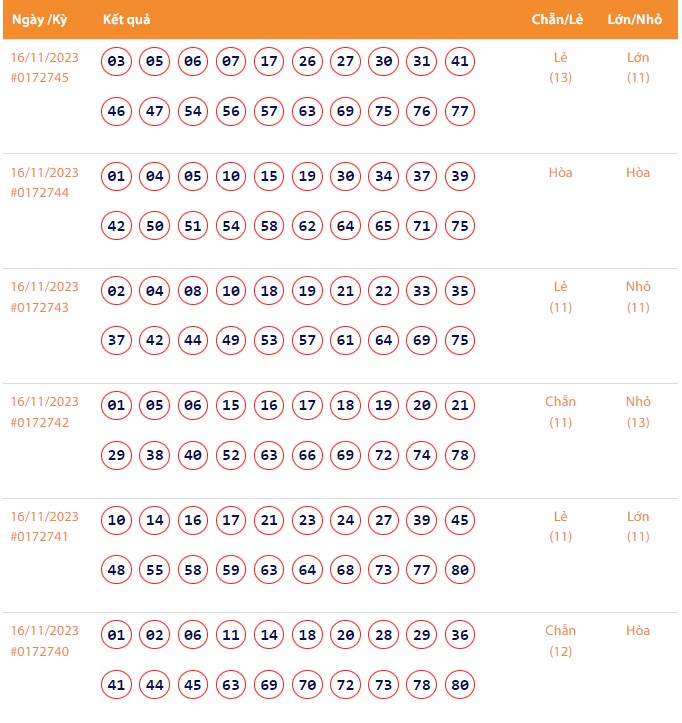This screenshot has width=682, height=723.
Task: Click number ball 59 in draw #0172741
Action: coord(231,570)
